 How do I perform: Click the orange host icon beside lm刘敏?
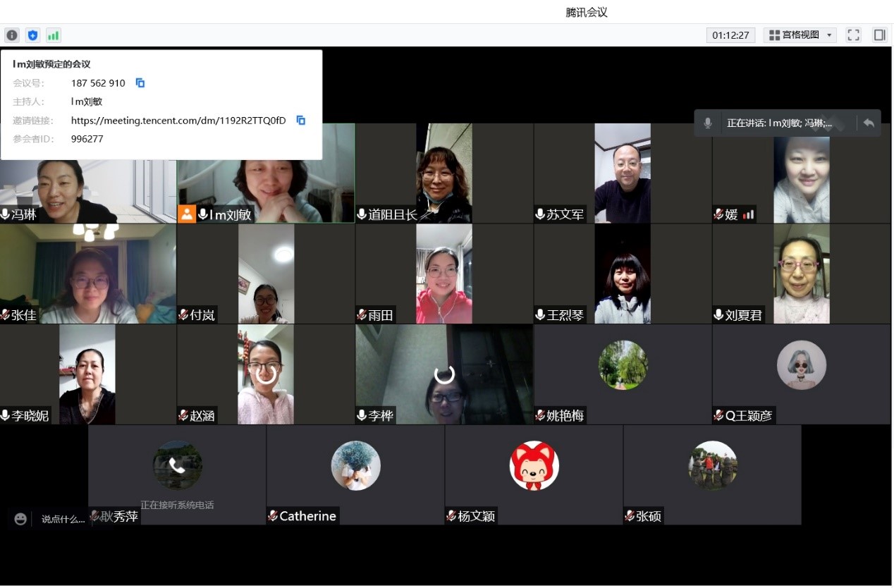point(187,214)
